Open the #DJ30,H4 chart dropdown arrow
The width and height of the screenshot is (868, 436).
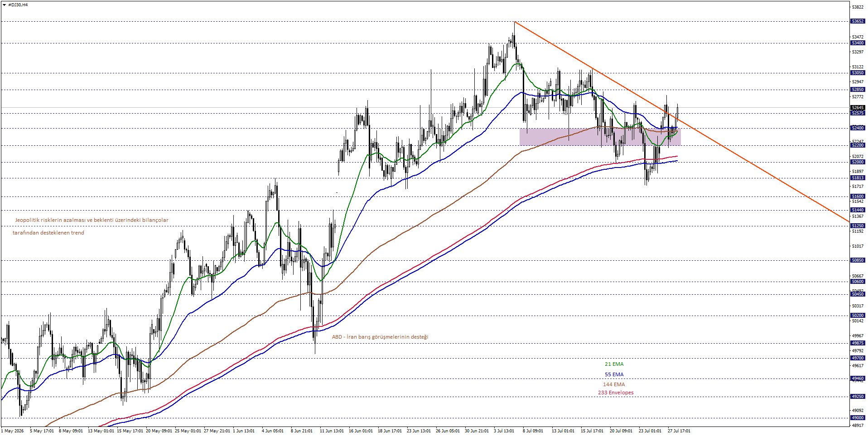point(4,5)
